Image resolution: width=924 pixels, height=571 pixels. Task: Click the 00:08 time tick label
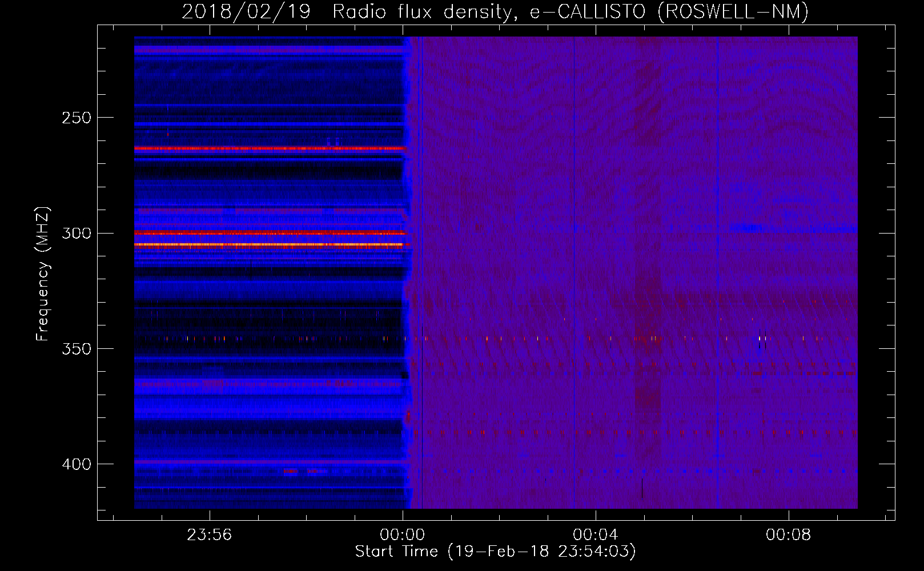789,535
